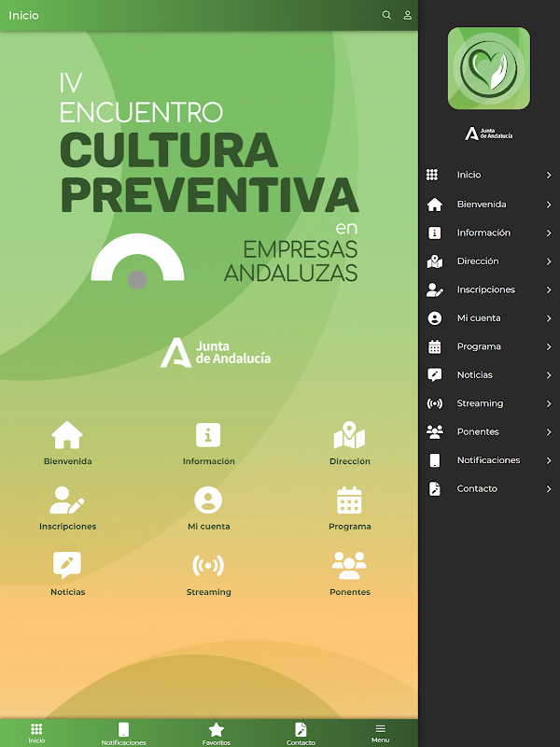Tap the Dirección map icon in grid
Screen dimensions: 560x747
pos(349,435)
